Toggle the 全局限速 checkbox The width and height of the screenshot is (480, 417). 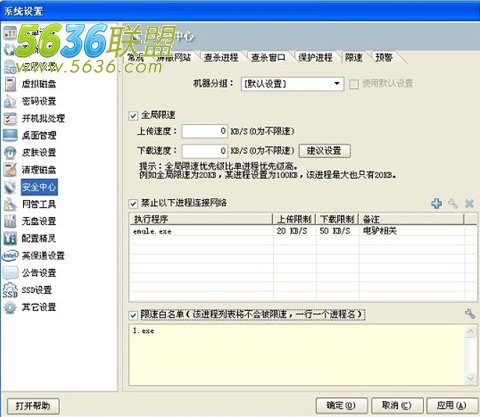pos(133,116)
